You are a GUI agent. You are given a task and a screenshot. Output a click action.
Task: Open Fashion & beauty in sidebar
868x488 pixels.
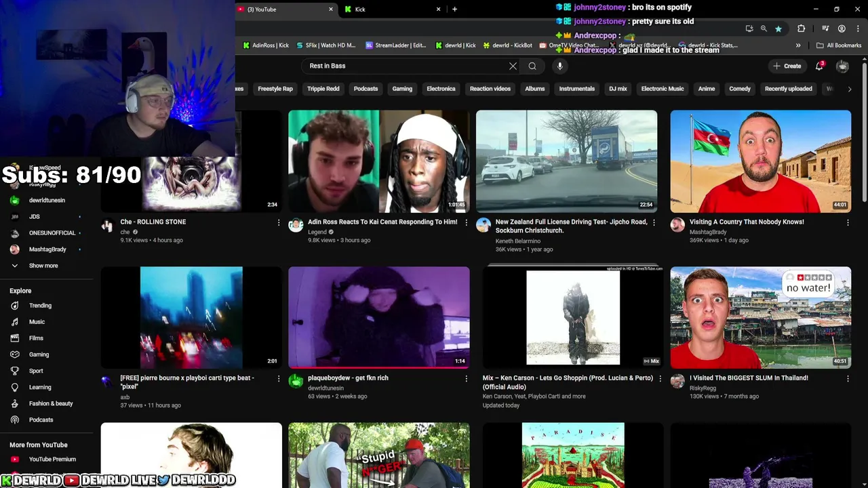pos(51,403)
